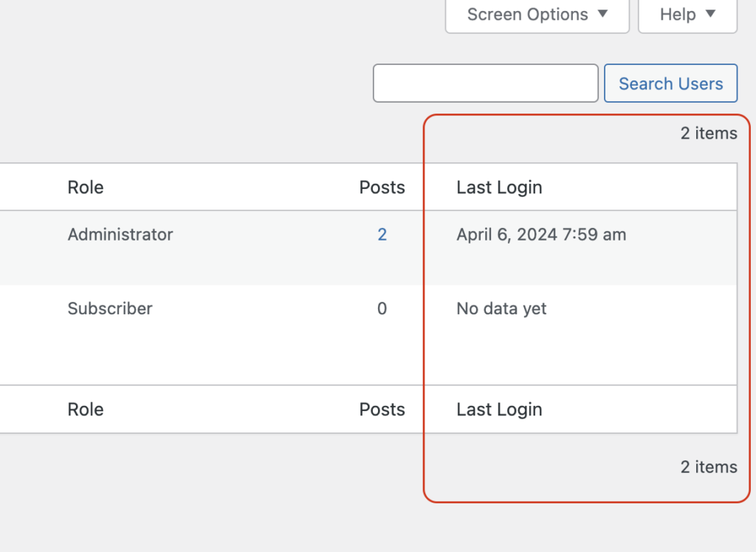Screen dimensions: 756x552
Task: Click the Subscriber posts count of 0
Action: pyautogui.click(x=382, y=308)
